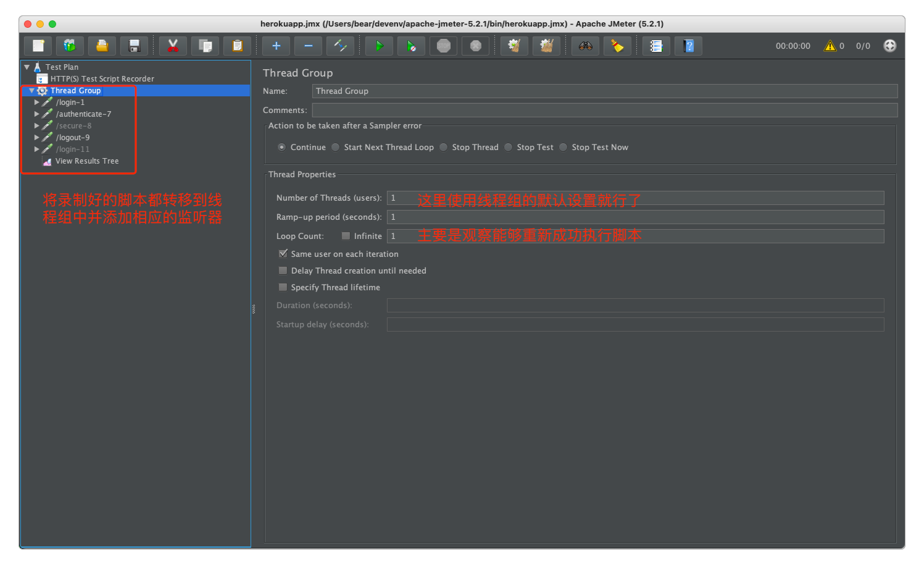Click the New test plan toolbar icon
This screenshot has width=924, height=565.
[38, 46]
